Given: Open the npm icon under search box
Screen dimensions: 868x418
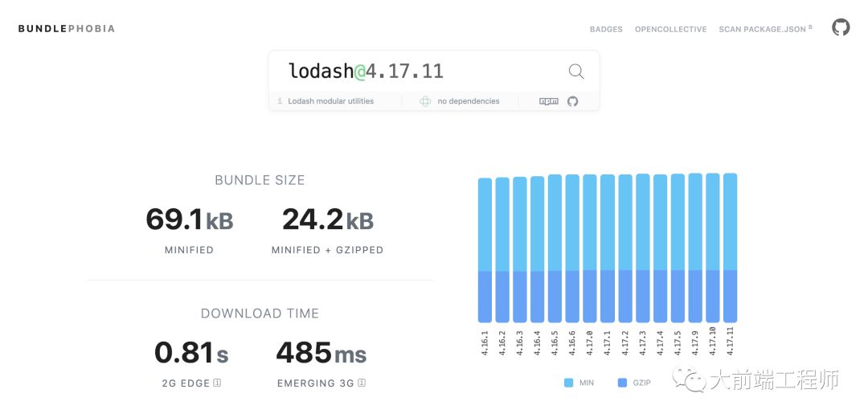Looking at the screenshot, I should tap(549, 101).
